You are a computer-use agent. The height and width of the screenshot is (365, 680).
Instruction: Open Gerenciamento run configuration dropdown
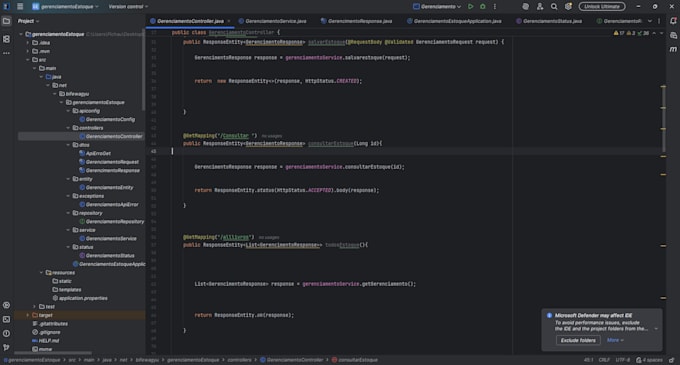tap(437, 7)
